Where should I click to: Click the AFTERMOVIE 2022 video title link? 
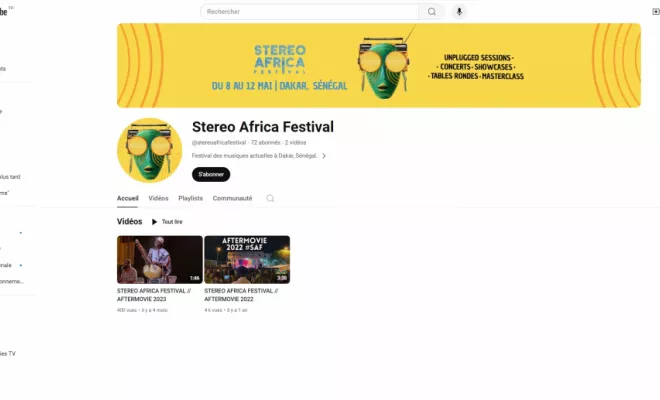(241, 295)
